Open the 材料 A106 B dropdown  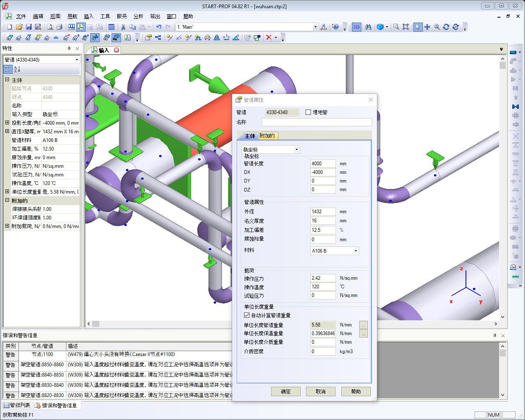tap(355, 251)
